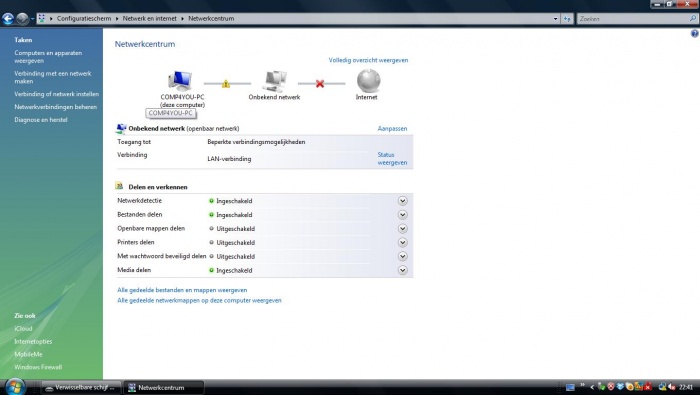Screen dimensions: 700x395
Task: Click the red X on internet connection line
Action: point(320,83)
